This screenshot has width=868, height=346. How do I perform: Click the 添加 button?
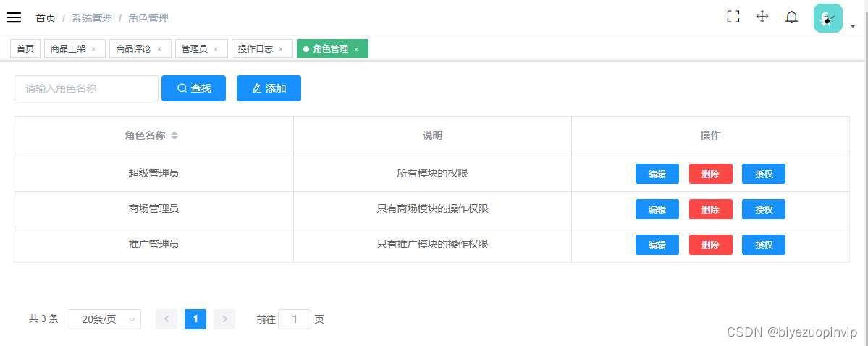coord(269,88)
